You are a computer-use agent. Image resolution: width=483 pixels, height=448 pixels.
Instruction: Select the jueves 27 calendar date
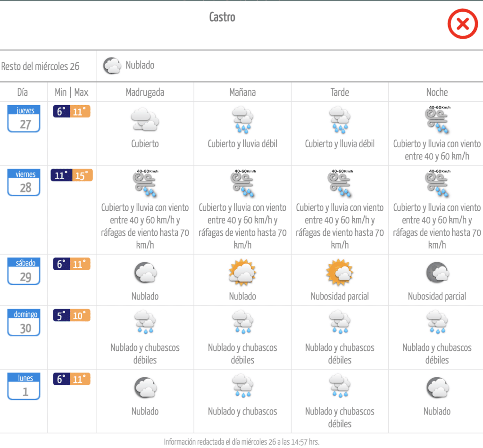pos(24,119)
